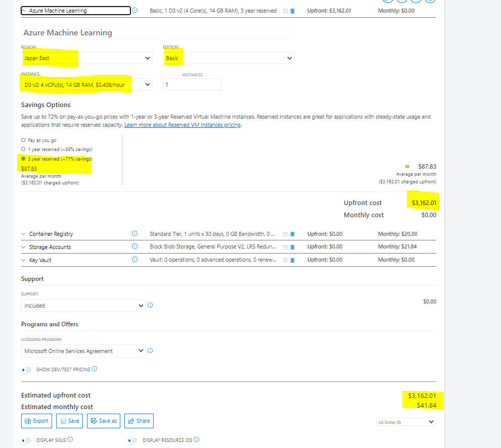Show info about Display SKUs
Image resolution: width=501 pixels, height=448 pixels.
70,439
